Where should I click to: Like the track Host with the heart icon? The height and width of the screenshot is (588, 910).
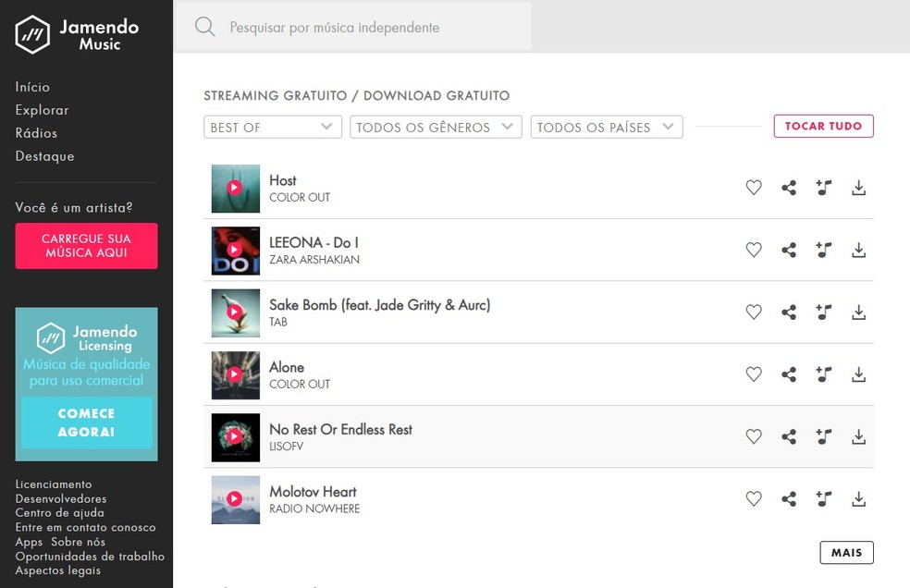click(x=754, y=188)
